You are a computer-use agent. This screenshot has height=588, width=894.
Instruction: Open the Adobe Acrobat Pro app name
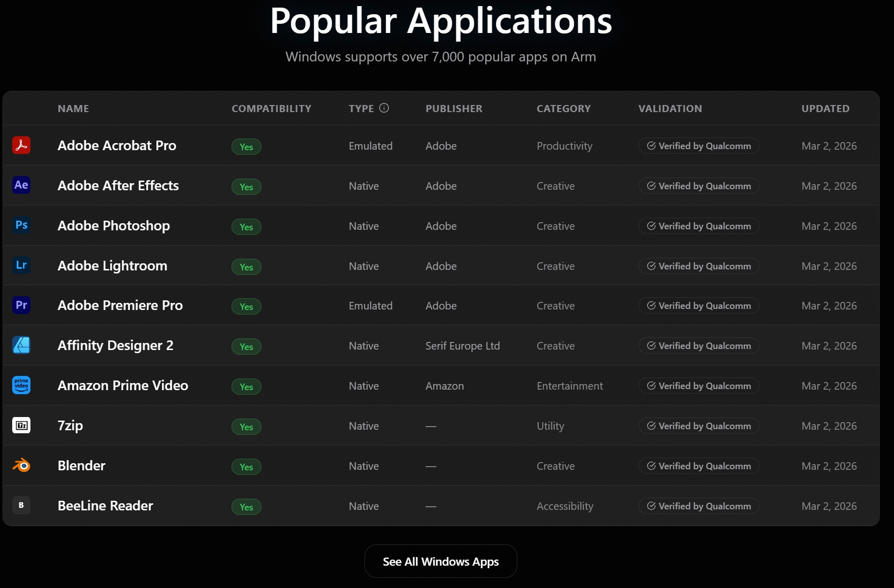[x=117, y=146]
